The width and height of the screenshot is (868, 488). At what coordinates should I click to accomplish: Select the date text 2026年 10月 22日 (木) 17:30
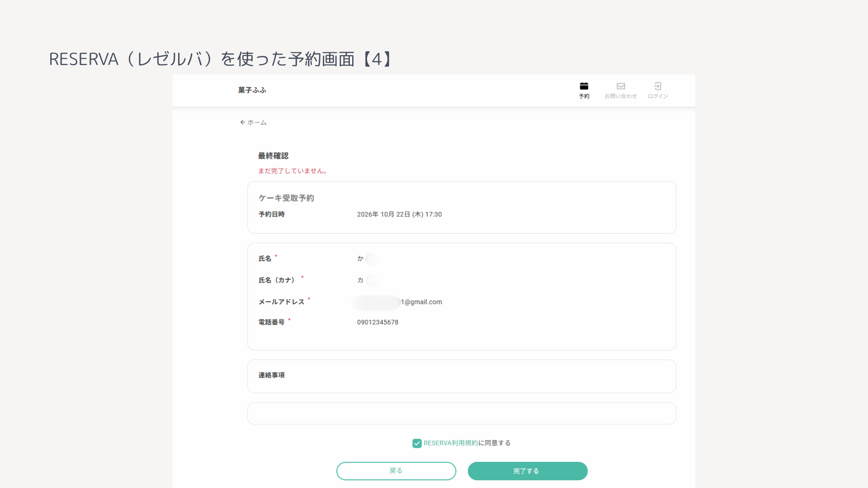pyautogui.click(x=400, y=215)
